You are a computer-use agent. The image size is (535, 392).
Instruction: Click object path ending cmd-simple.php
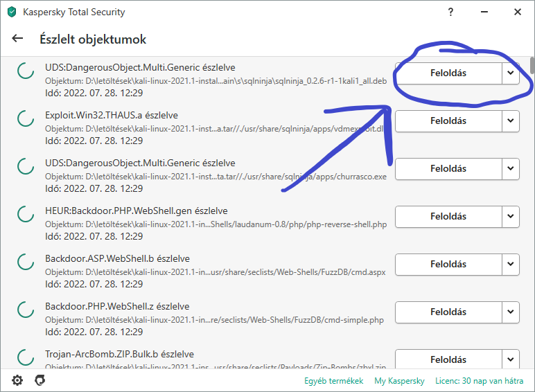[x=214, y=320]
